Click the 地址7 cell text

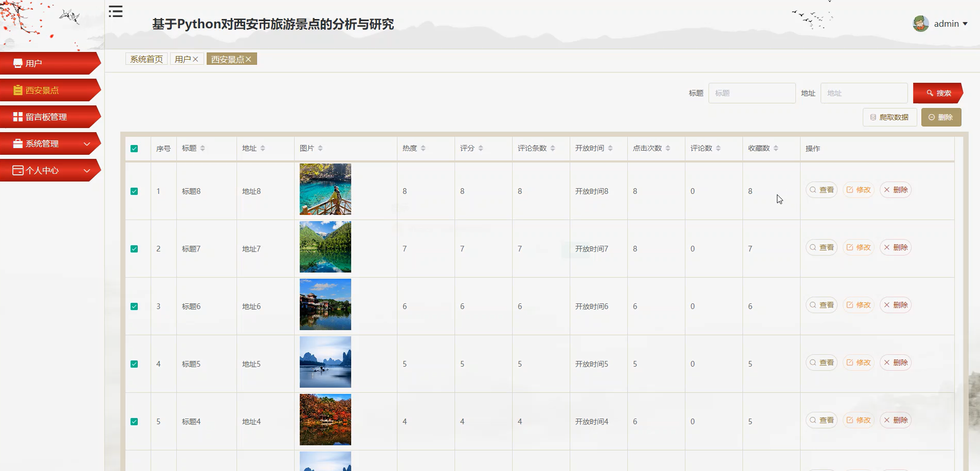click(x=251, y=249)
